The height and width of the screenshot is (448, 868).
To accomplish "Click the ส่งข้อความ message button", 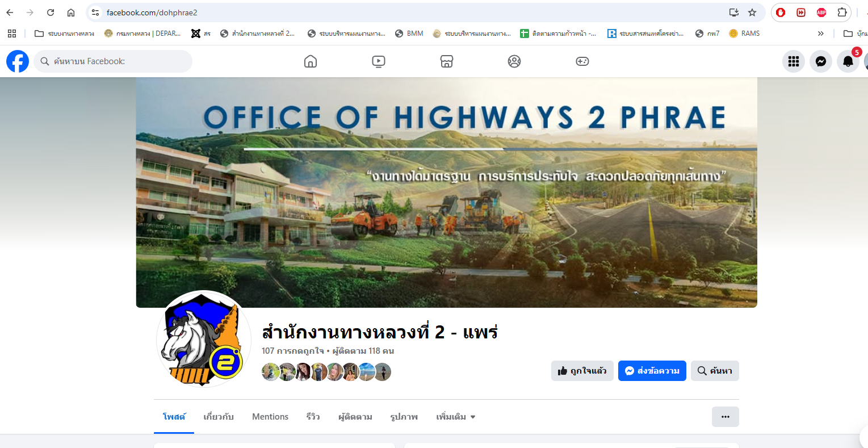I will (x=652, y=371).
